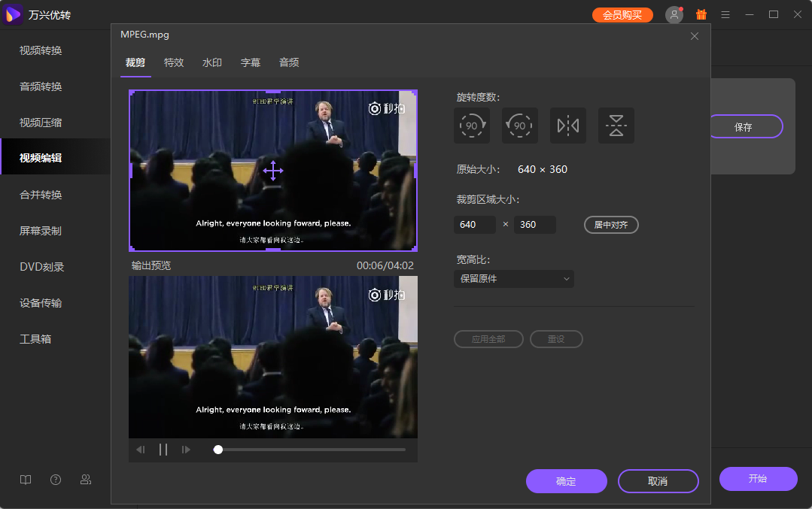Pause the preview playback

point(163,450)
